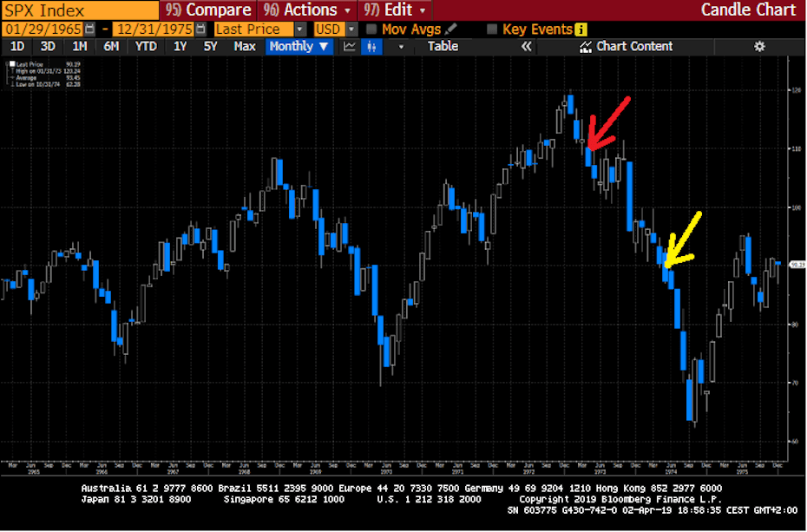Open the start date calendar picker
Screen dimensions: 807x532
point(89,30)
